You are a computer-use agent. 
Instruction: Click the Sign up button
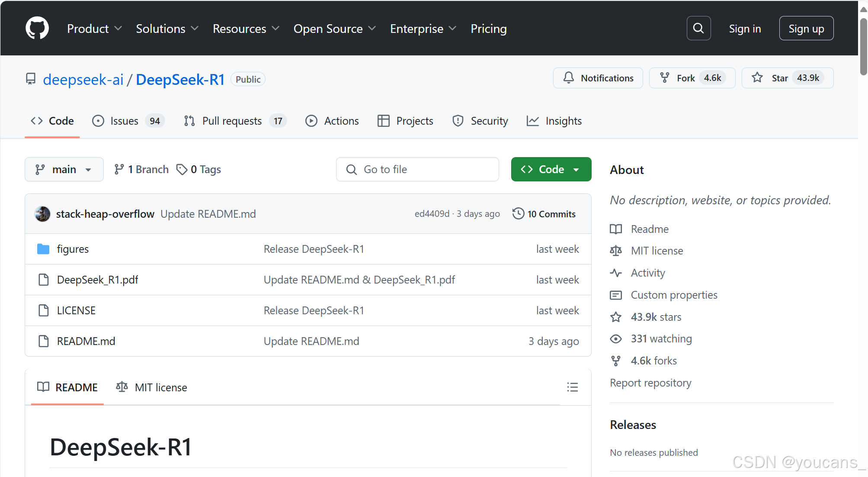(806, 28)
